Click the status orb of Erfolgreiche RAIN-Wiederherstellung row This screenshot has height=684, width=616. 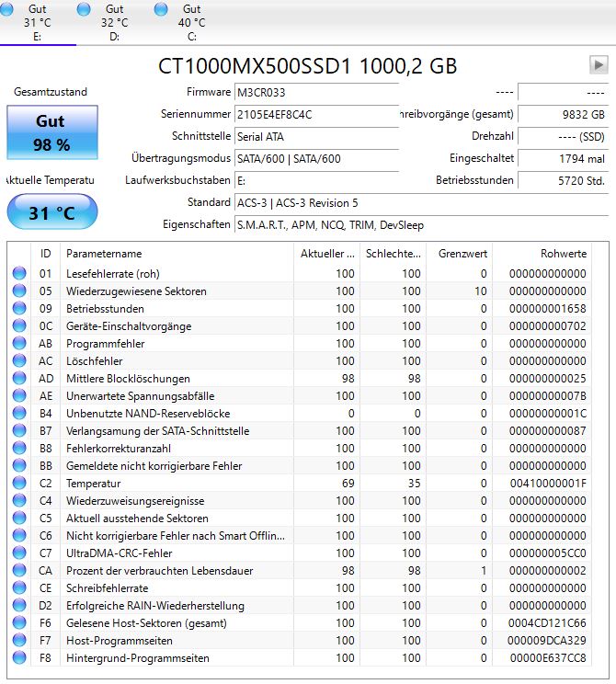(x=19, y=605)
